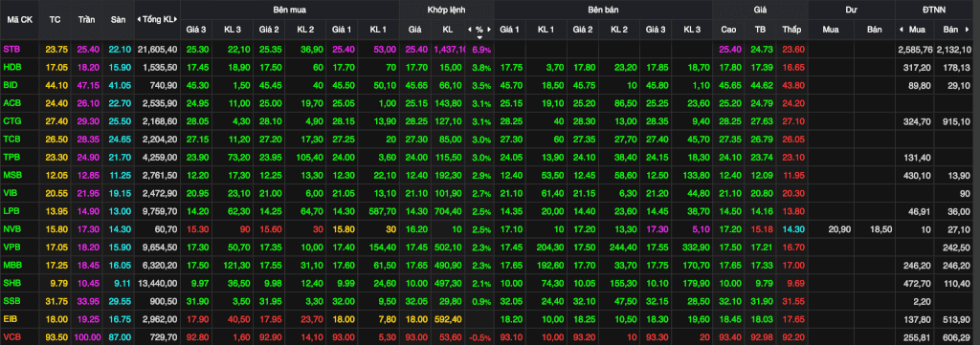This screenshot has width=980, height=345.
Task: Open the TPB stock symbol
Action: [x=11, y=158]
